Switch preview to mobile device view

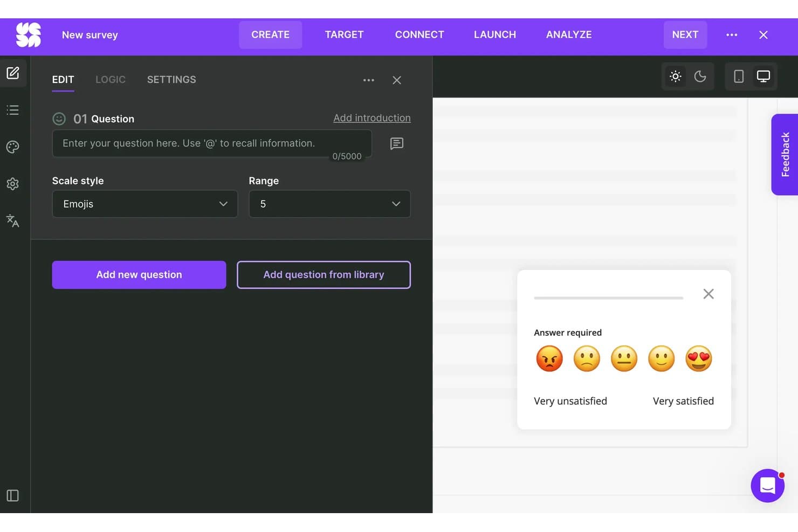point(739,77)
